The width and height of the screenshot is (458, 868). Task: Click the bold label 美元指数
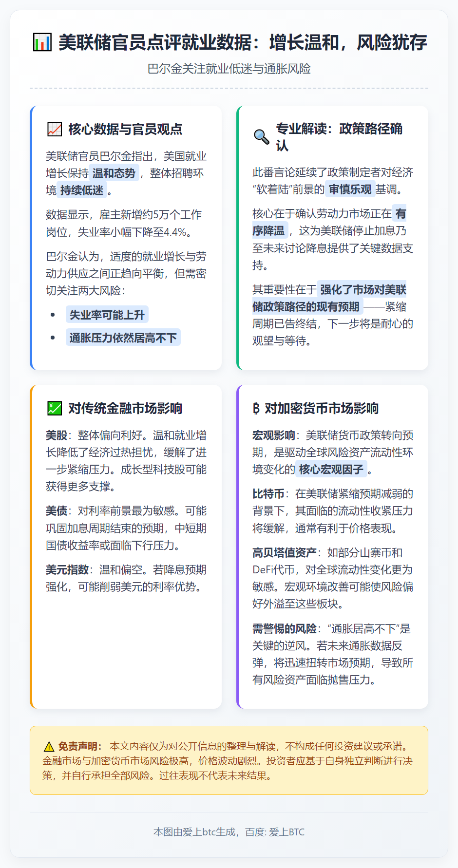[67, 570]
